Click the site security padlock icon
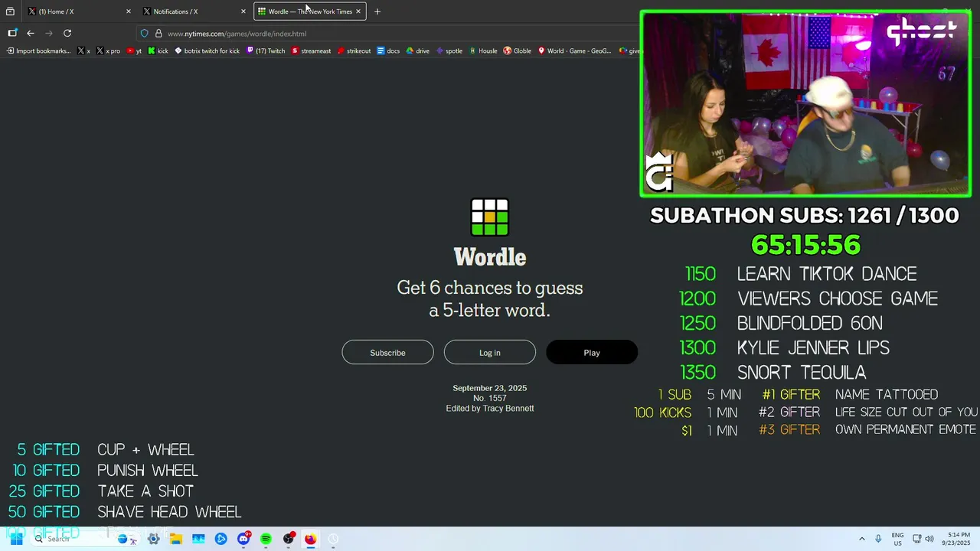This screenshot has height=551, width=980. [x=158, y=34]
